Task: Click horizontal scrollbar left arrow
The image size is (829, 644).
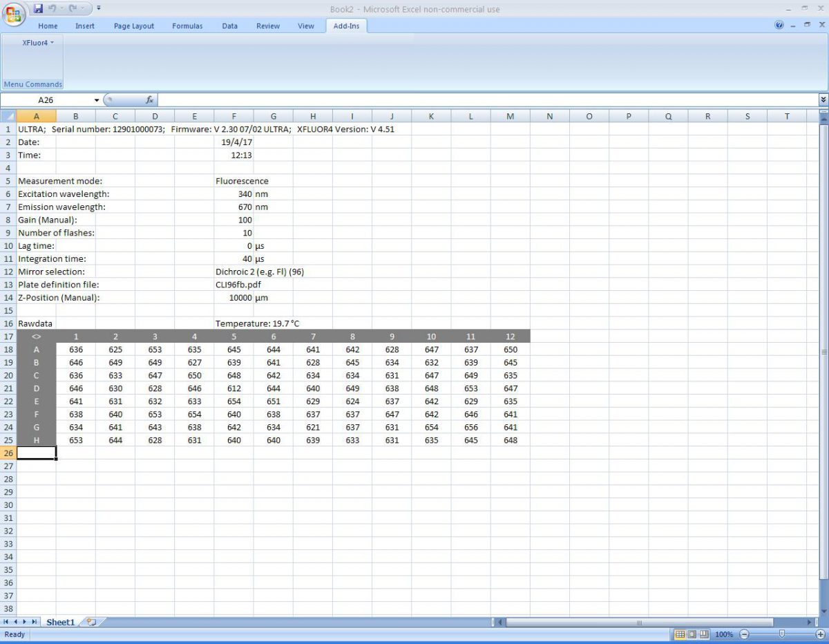Action: tap(501, 623)
